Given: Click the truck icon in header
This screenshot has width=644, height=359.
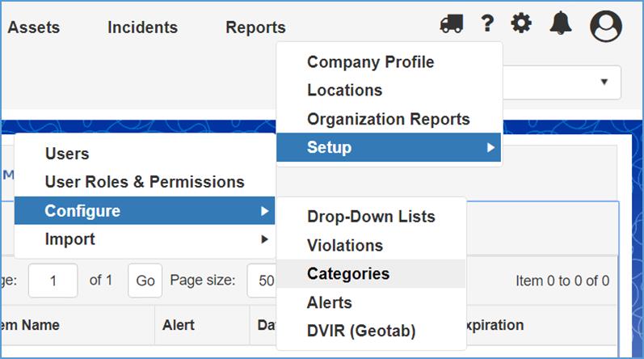Looking at the screenshot, I should (452, 24).
